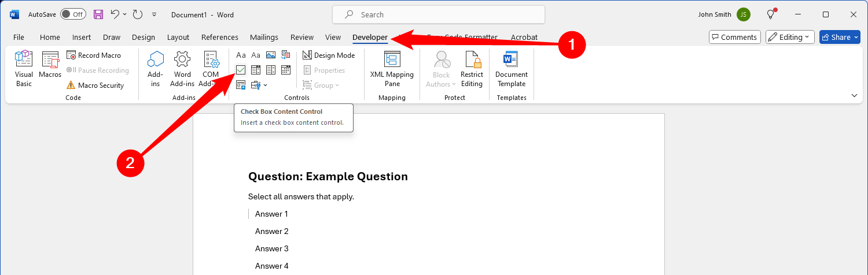Open Customize Quick Access Toolbar dropdown

(x=154, y=14)
